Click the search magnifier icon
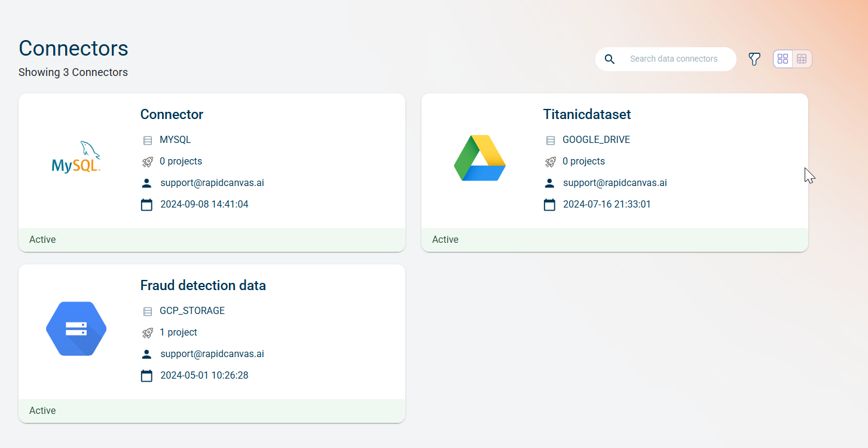Image resolution: width=868 pixels, height=448 pixels. click(610, 59)
